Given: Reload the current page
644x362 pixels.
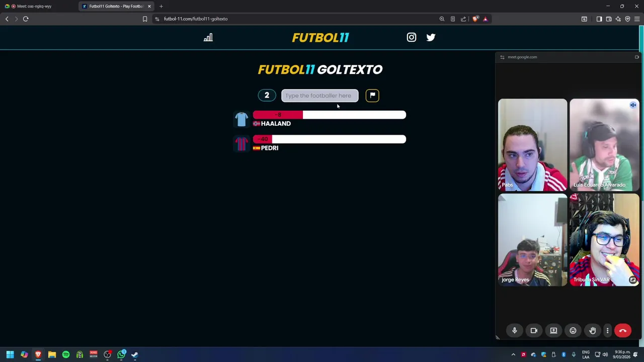Looking at the screenshot, I should pyautogui.click(x=26, y=19).
